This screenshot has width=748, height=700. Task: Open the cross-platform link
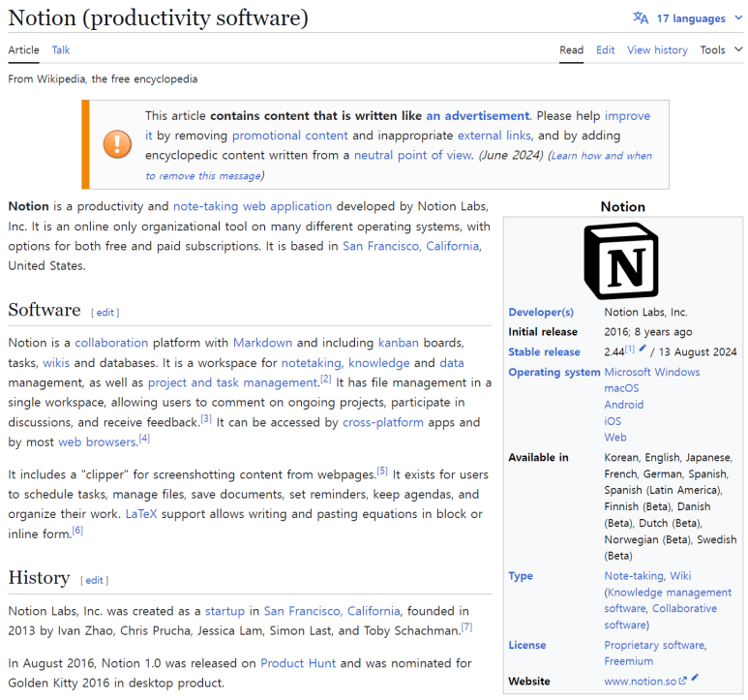tap(383, 422)
